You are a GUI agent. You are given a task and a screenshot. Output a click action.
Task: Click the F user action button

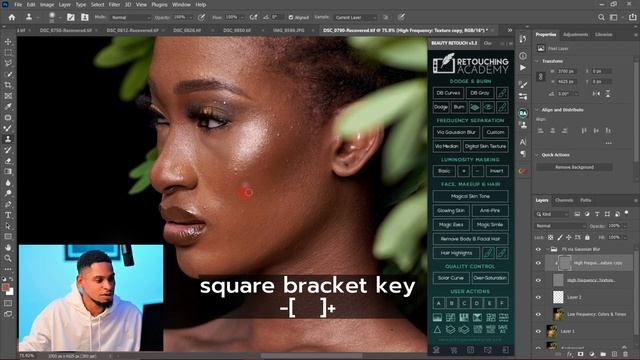[502, 303]
